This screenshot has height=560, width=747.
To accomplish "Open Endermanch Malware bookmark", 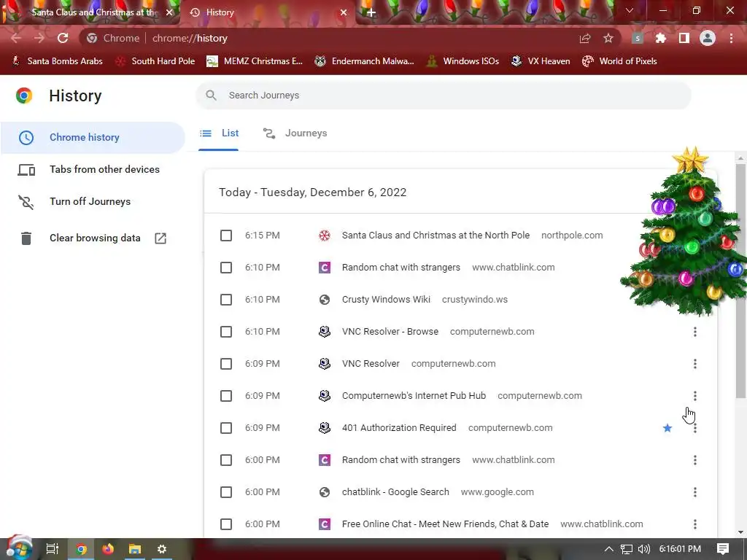I will pos(365,61).
